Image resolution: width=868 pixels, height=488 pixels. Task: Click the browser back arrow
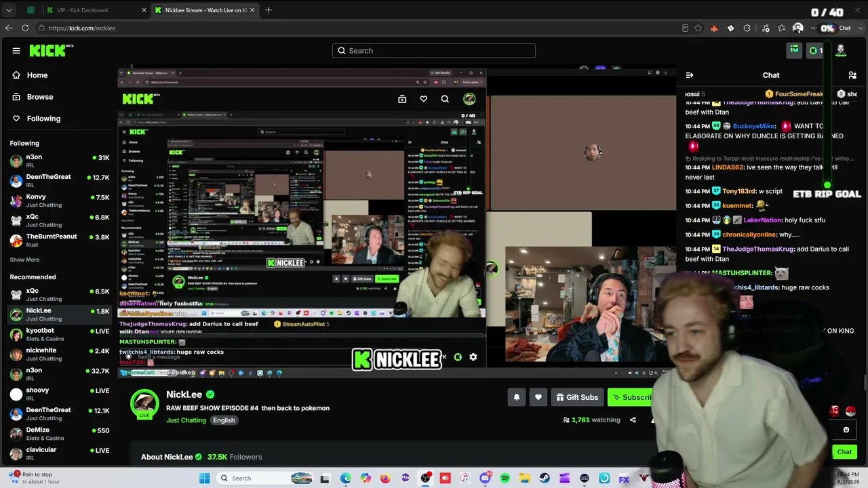pyautogui.click(x=9, y=28)
